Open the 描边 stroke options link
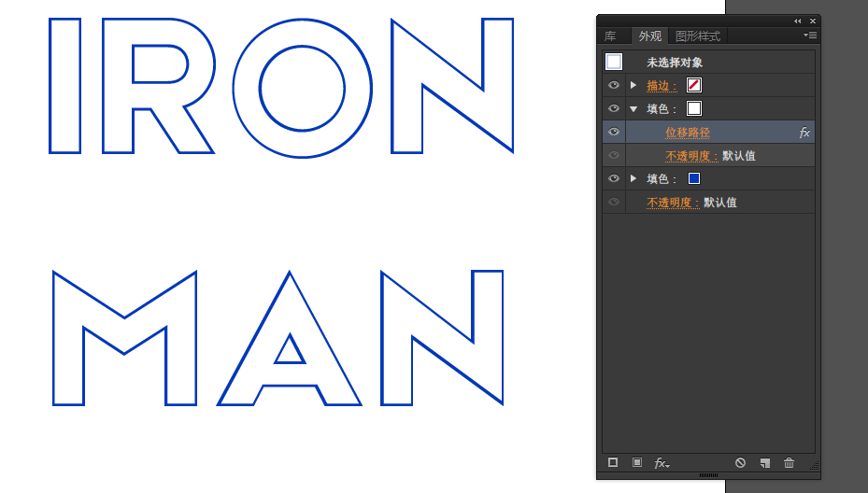The height and width of the screenshot is (493, 868). (662, 86)
